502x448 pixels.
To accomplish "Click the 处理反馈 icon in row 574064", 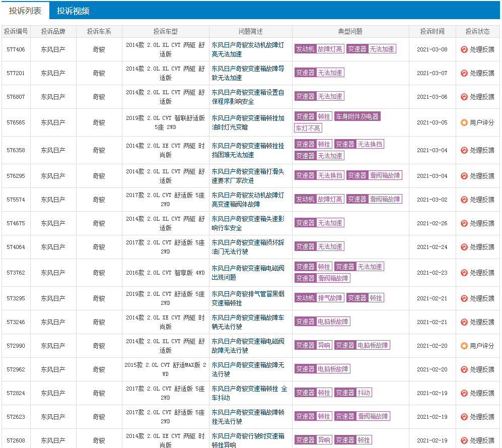I will tap(464, 247).
